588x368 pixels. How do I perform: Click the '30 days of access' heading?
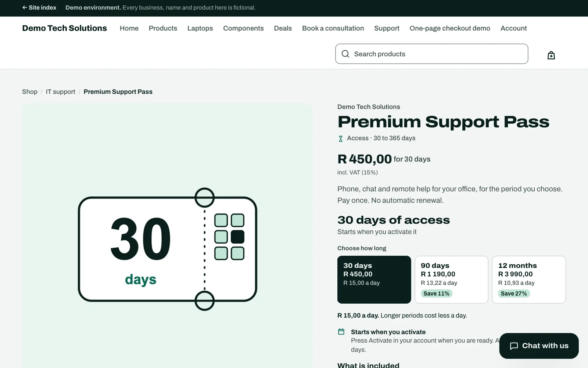click(x=394, y=220)
